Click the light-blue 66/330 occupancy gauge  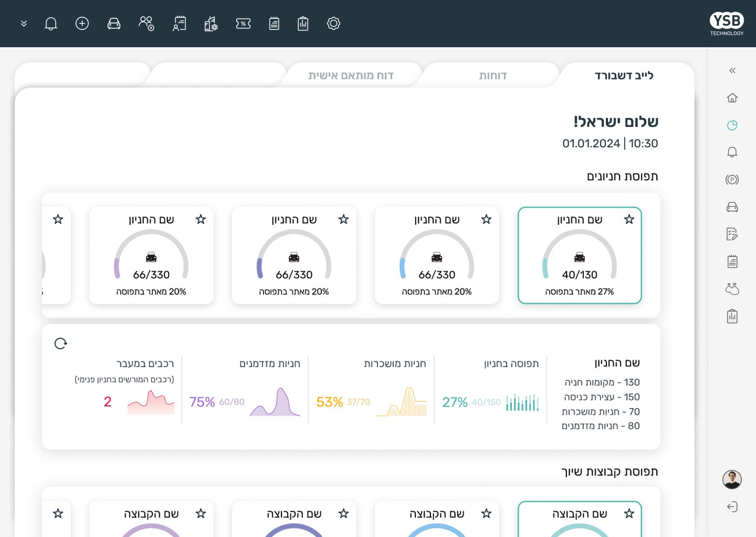click(437, 254)
